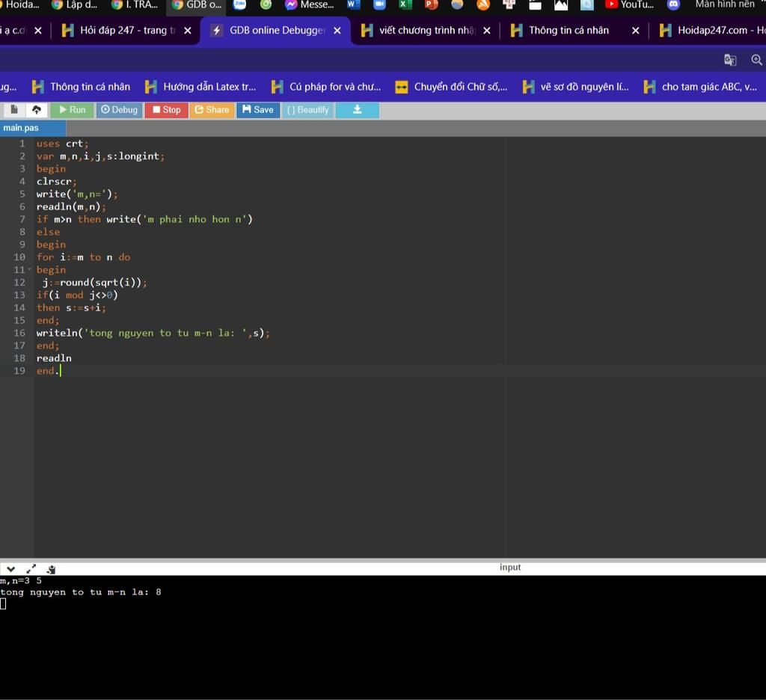This screenshot has height=700, width=766.
Task: Click the copy-output icon in console bar
Action: point(51,569)
